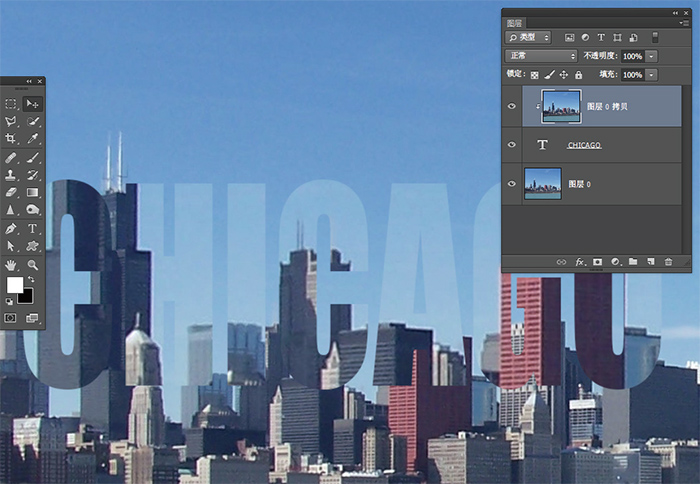The image size is (700, 484).
Task: Open the Layers panel flyout menu
Action: click(x=683, y=23)
